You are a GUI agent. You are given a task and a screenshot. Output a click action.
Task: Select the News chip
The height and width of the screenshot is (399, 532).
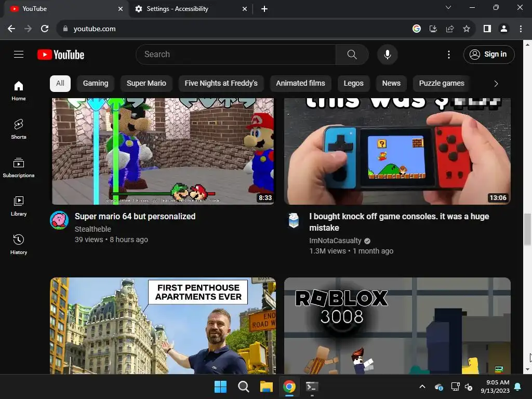point(391,84)
